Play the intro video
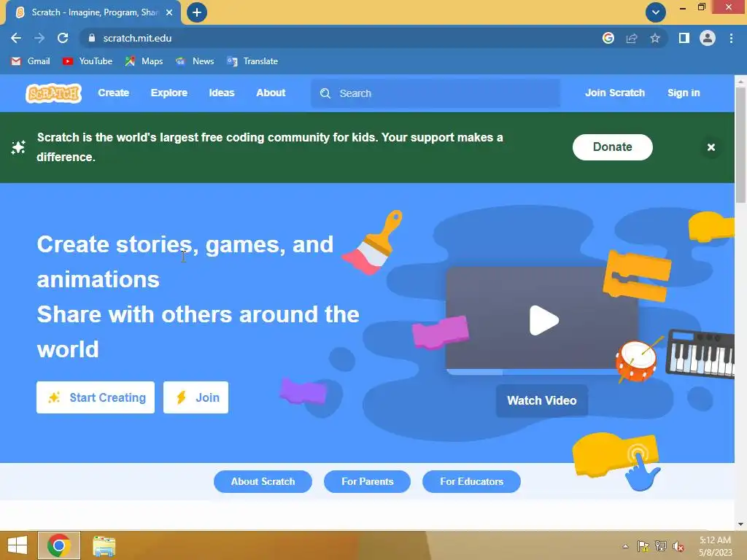Screen dimensions: 747x560 tap(543, 320)
